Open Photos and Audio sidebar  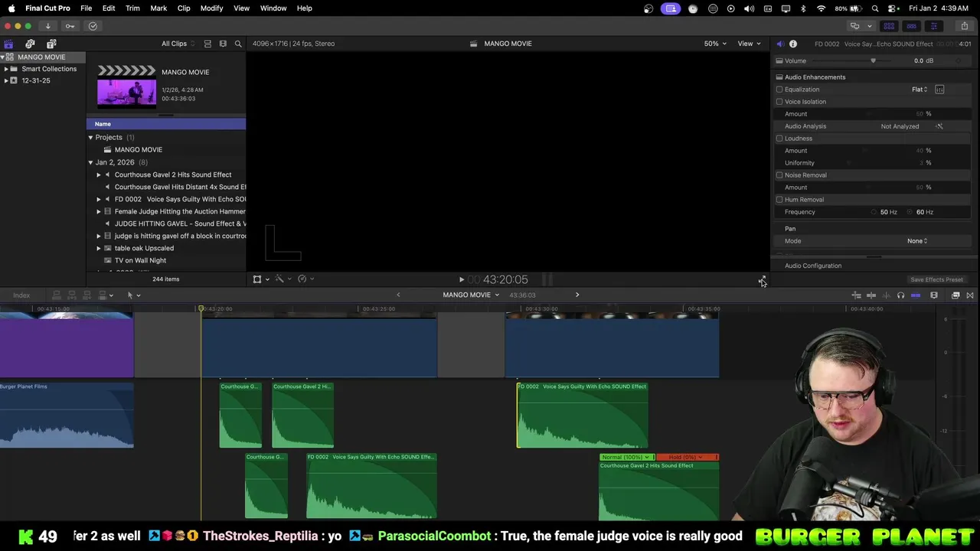coord(30,44)
